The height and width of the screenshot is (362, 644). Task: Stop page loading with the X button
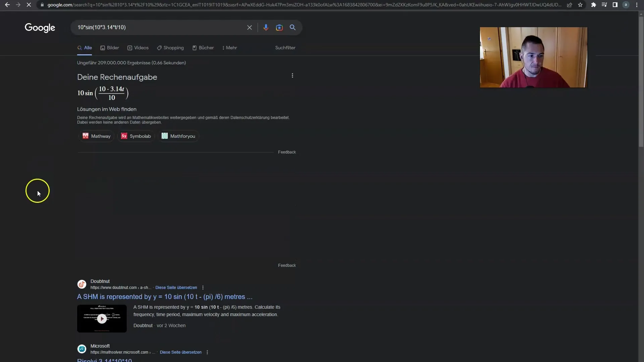pyautogui.click(x=29, y=5)
